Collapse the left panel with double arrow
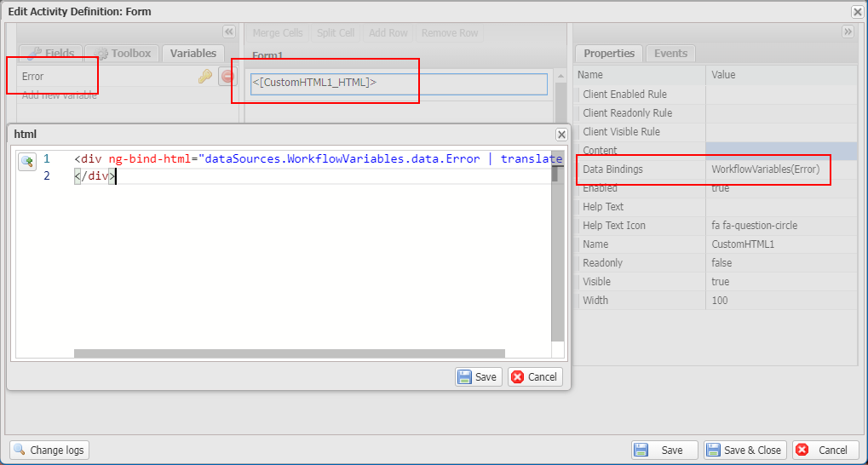The width and height of the screenshot is (868, 465). 229,32
